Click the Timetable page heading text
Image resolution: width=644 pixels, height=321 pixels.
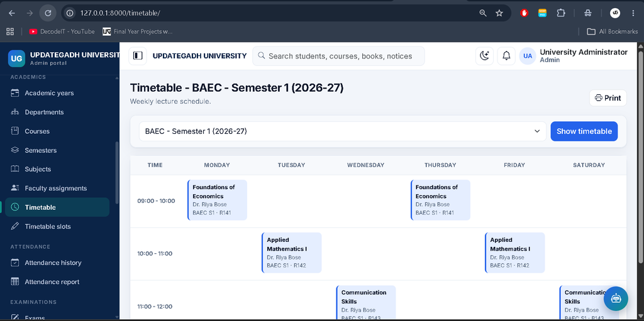[236, 88]
